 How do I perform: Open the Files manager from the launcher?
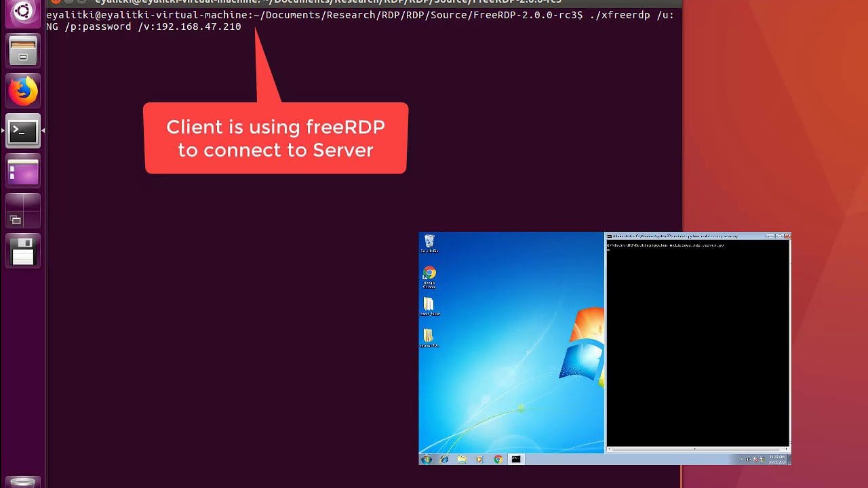(x=23, y=51)
